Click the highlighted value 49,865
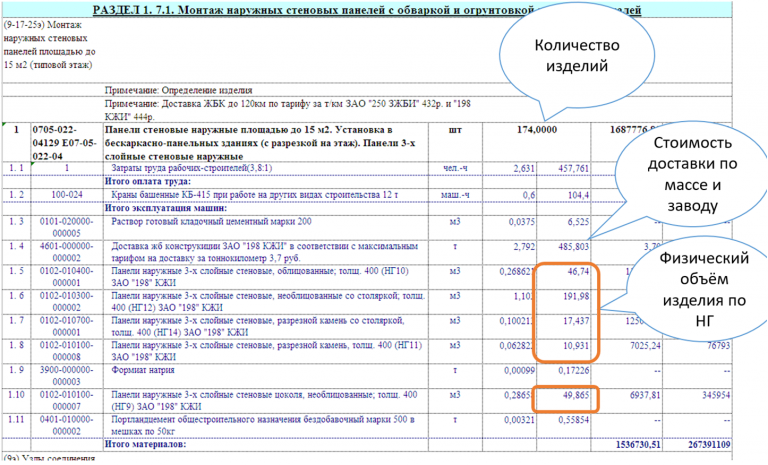768x465 pixels. [x=576, y=395]
